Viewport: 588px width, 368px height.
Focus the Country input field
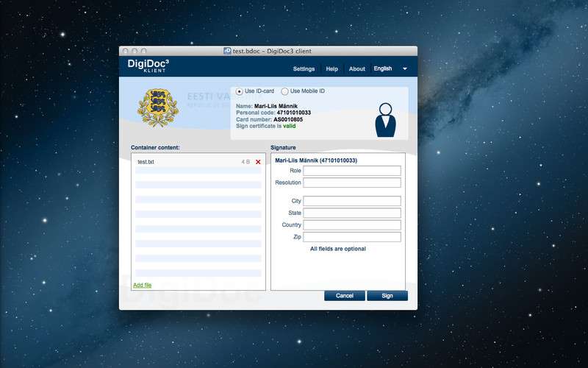click(x=352, y=225)
